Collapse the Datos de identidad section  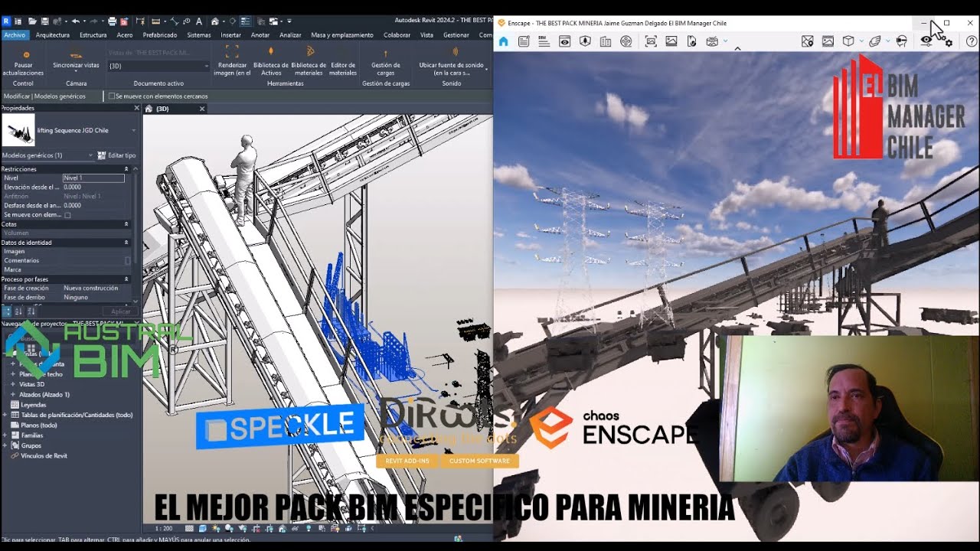(126, 242)
